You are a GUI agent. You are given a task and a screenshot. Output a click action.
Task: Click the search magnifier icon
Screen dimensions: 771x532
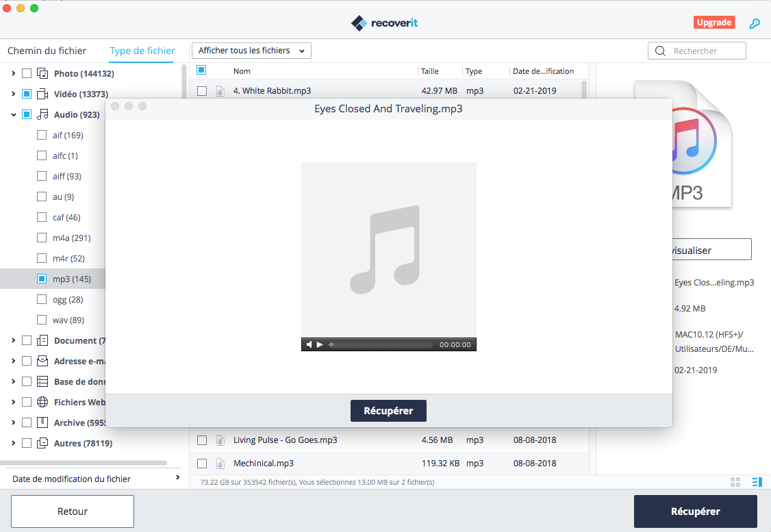point(660,51)
